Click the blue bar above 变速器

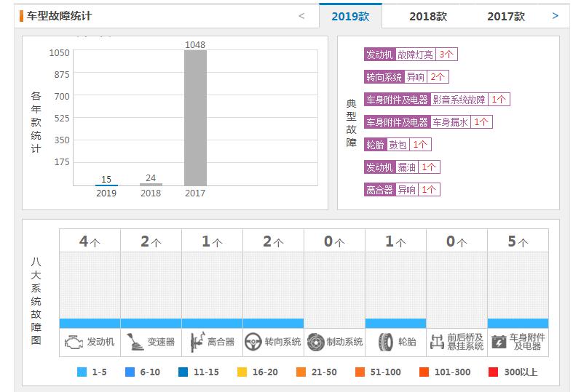151,324
